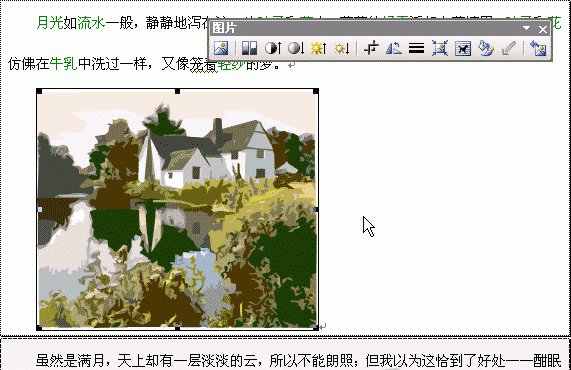The height and width of the screenshot is (370, 571).
Task: Click the text 天上却有一层淡淡的云
Action: (x=188, y=361)
